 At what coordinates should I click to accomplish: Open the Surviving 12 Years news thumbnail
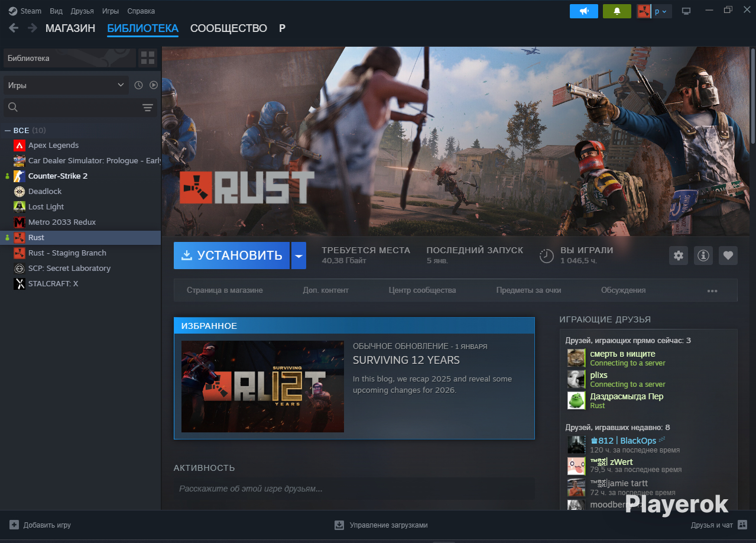[x=262, y=387]
